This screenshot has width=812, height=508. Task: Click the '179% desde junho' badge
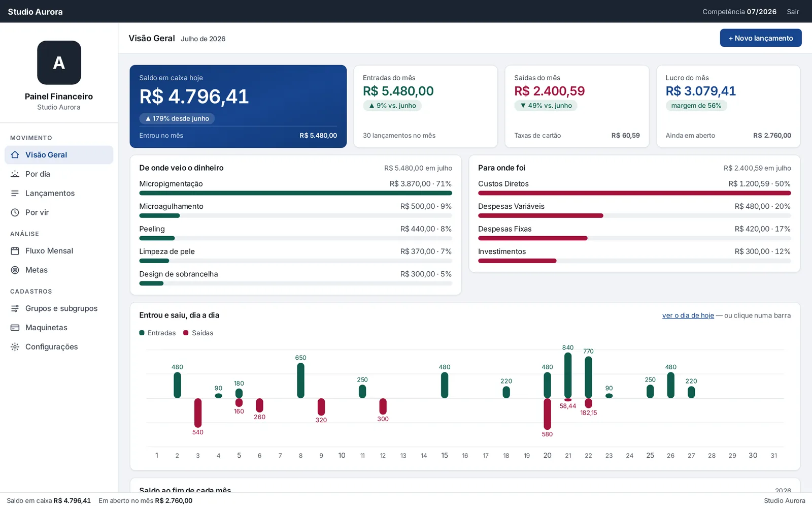tap(177, 118)
